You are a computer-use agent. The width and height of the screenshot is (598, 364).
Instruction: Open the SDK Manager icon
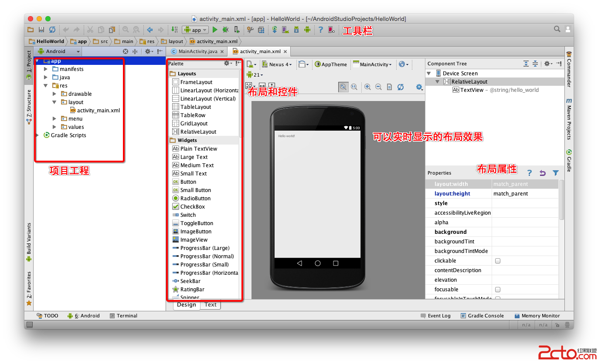[x=296, y=30]
